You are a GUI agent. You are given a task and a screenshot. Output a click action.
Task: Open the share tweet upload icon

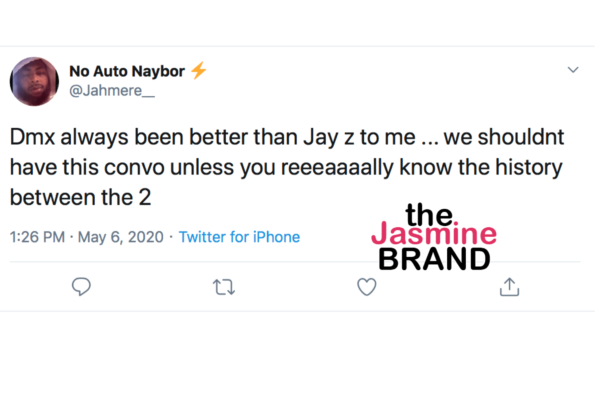pos(509,287)
